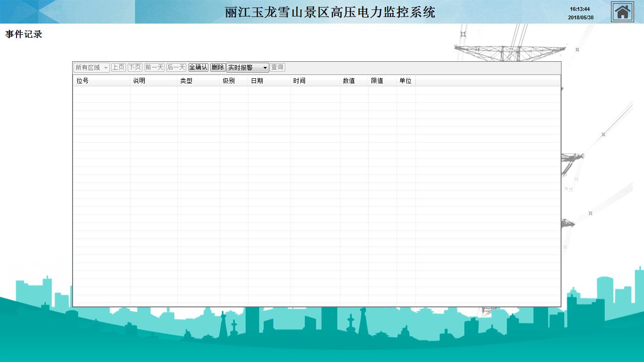Click the 说明 column header
This screenshot has width=644, height=362.
coord(154,81)
